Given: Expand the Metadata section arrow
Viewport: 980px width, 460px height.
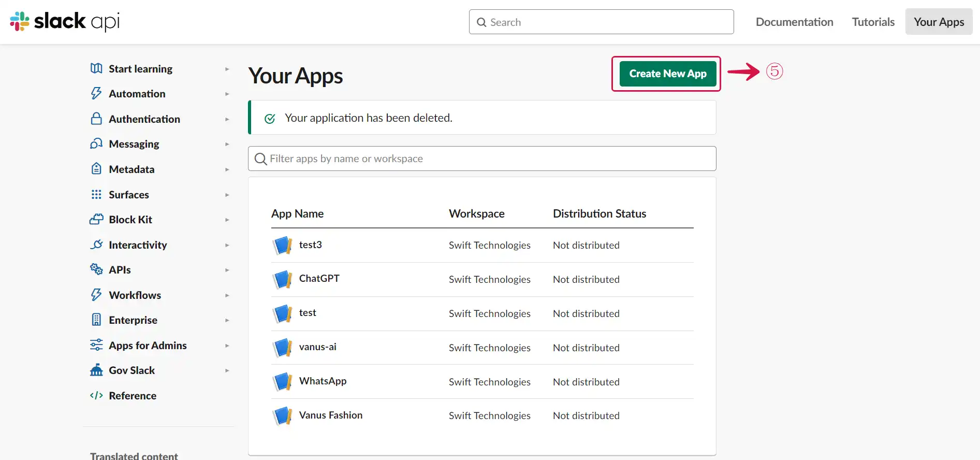Looking at the screenshot, I should click(227, 169).
